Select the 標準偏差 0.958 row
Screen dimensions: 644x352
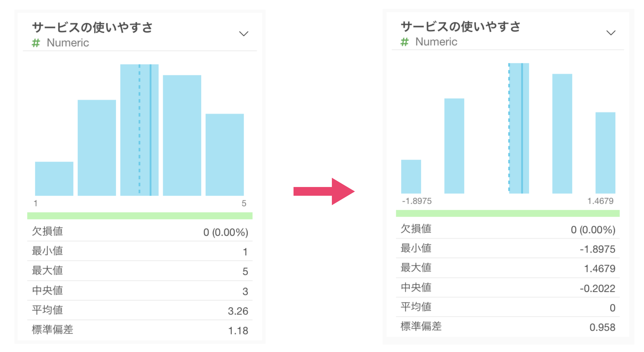coord(508,327)
